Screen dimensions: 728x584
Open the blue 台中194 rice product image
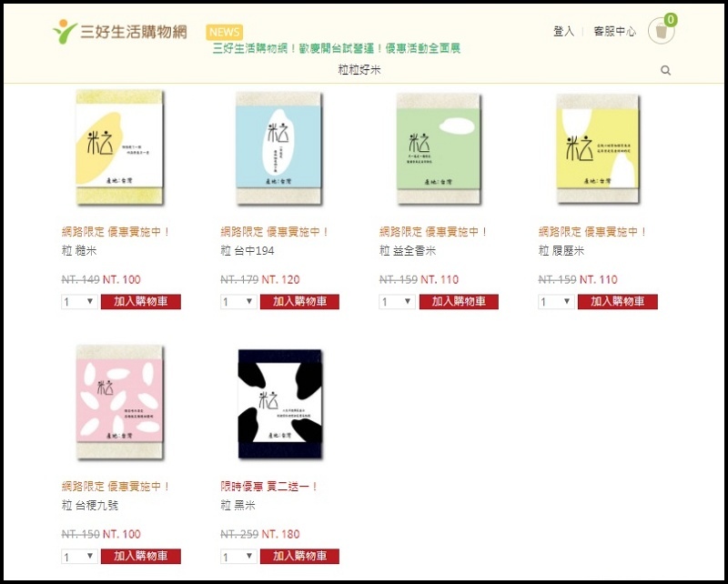278,148
